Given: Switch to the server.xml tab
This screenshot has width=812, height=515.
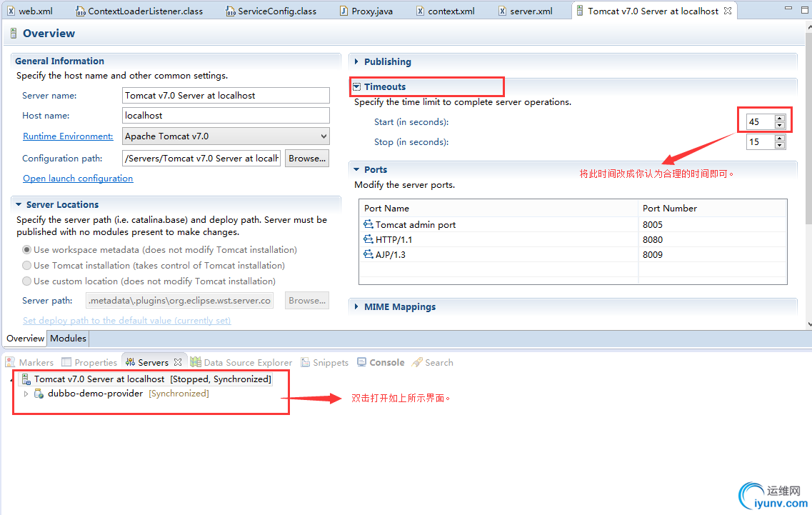Looking at the screenshot, I should (525, 11).
